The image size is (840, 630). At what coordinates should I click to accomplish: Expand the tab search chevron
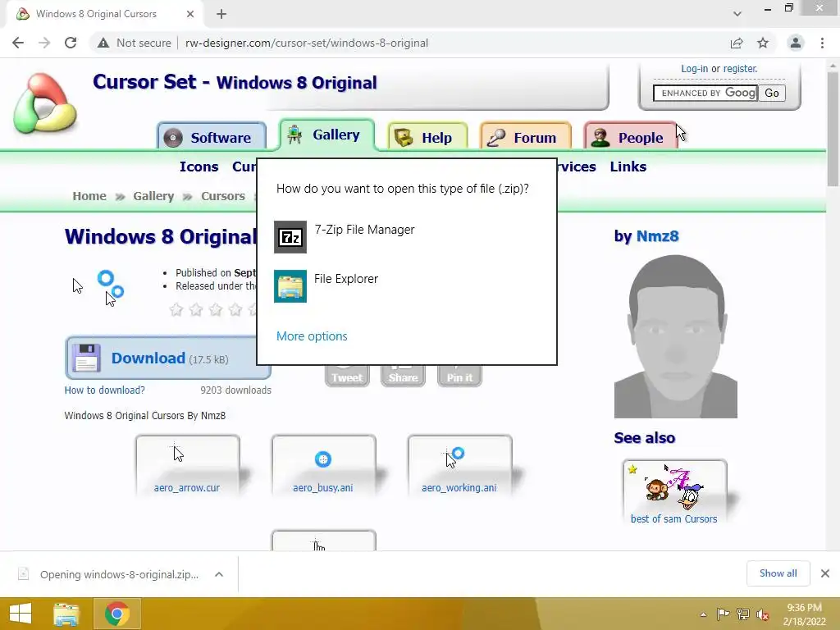pyautogui.click(x=737, y=14)
